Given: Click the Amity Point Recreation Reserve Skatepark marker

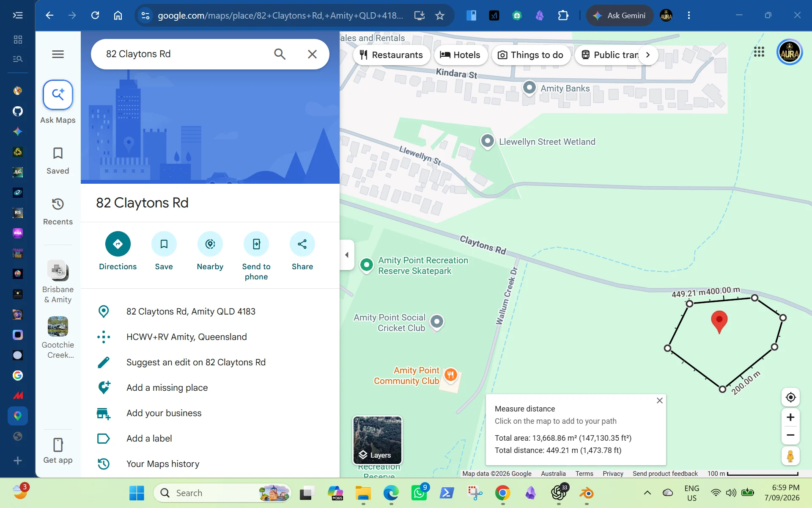Looking at the screenshot, I should [367, 265].
